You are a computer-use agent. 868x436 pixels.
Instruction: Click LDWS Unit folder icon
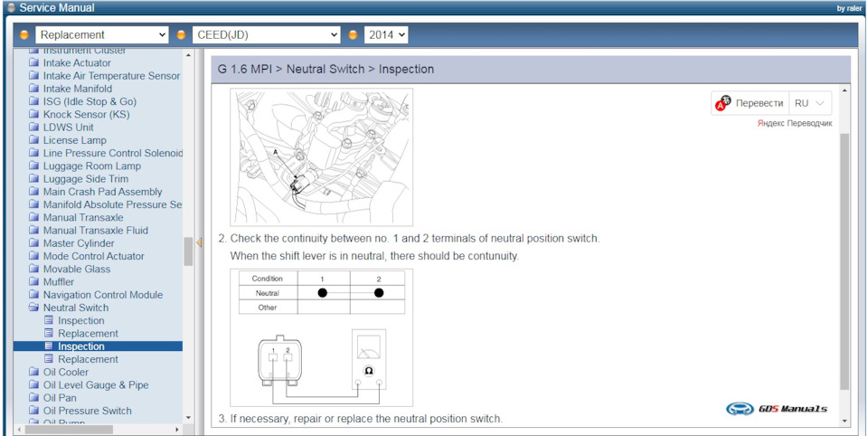(x=34, y=128)
